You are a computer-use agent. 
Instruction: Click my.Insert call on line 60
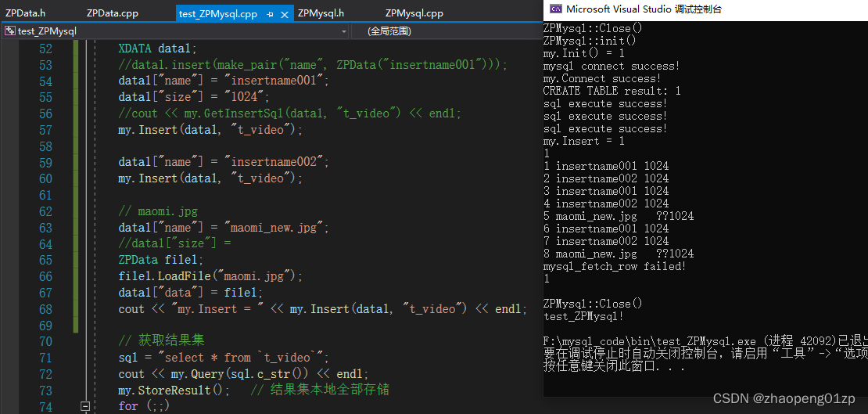tap(211, 178)
